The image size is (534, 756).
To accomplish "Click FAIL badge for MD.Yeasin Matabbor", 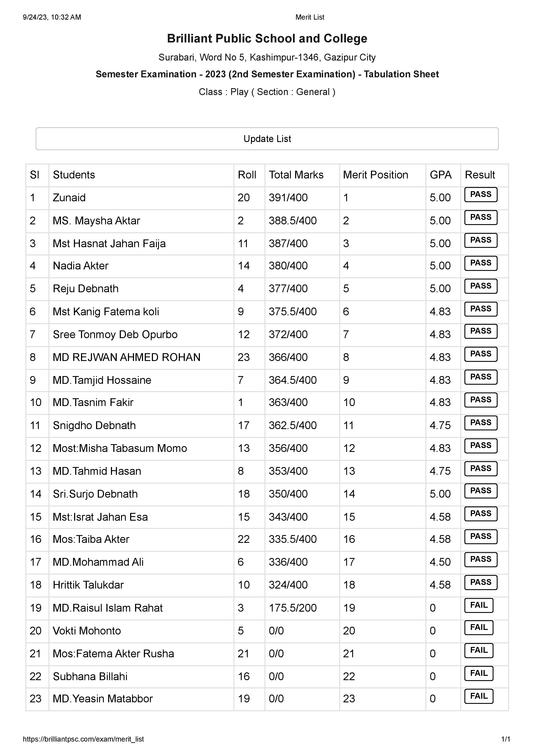I will click(x=479, y=696).
